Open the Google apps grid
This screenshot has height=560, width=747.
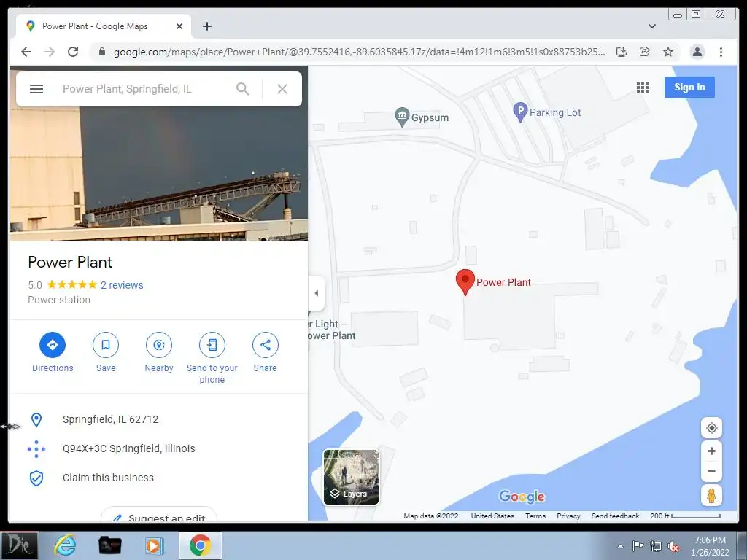[x=642, y=87]
